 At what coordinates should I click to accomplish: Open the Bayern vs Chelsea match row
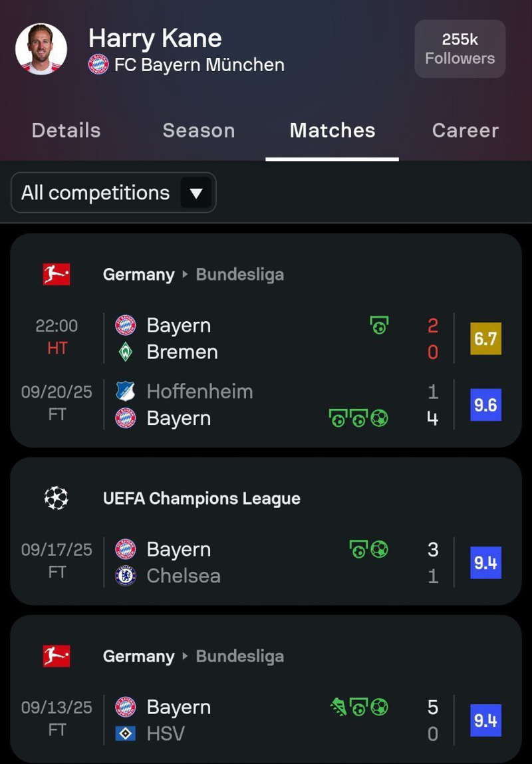click(266, 563)
